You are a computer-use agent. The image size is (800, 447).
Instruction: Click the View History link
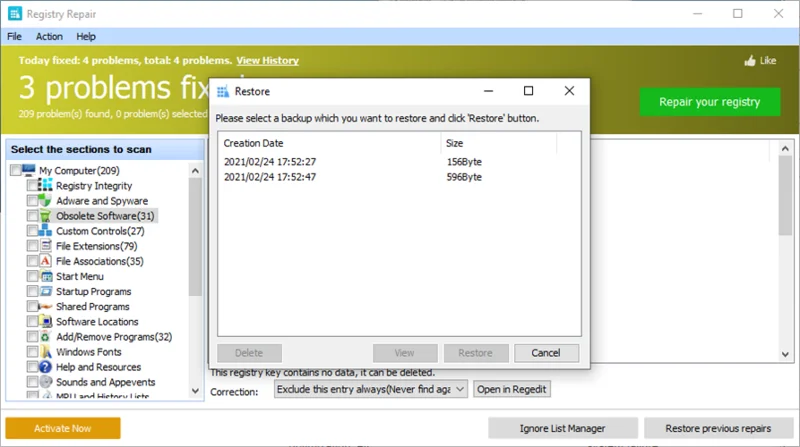[x=267, y=60]
